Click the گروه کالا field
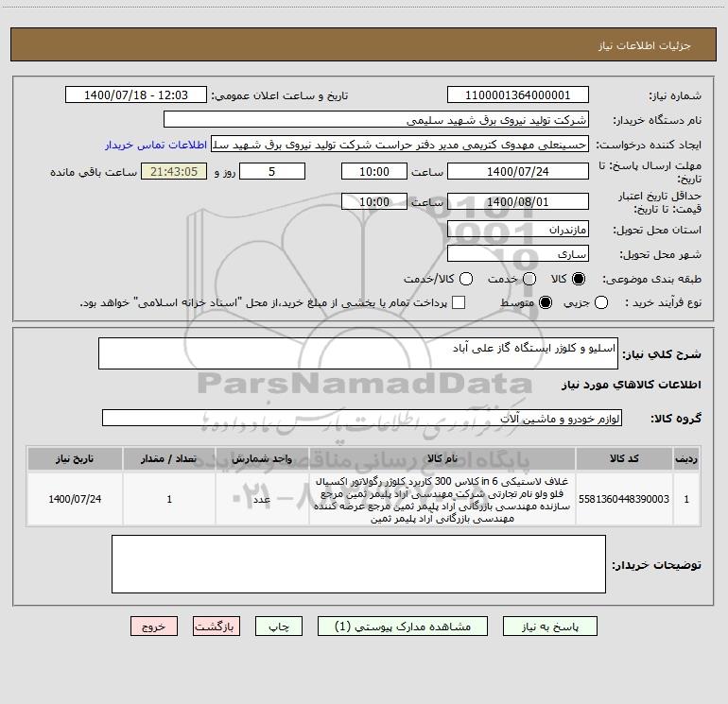Screen dimensions: 728x704 coord(362,418)
